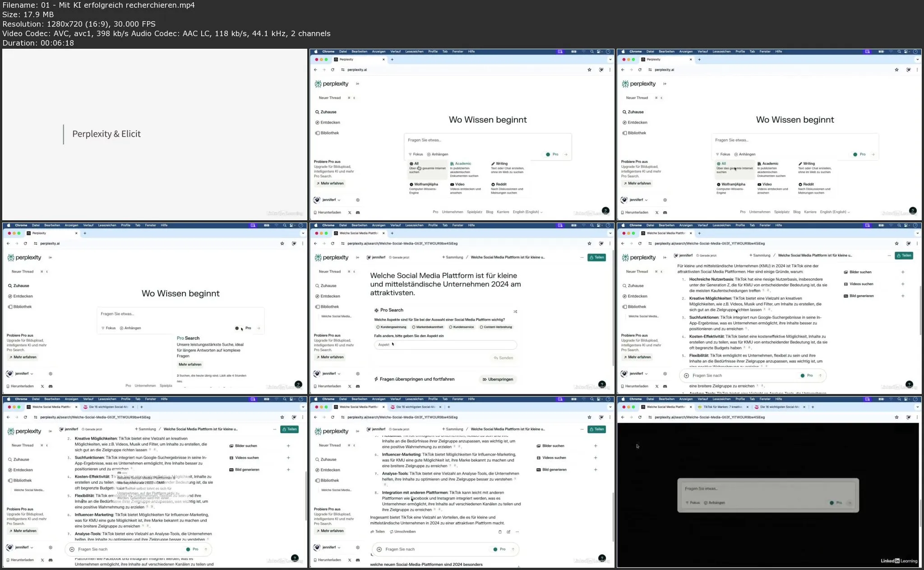The height and width of the screenshot is (570, 924).
Task: Click the 'Fragen Sie etwas' input in the dark overlay
Action: point(768,489)
